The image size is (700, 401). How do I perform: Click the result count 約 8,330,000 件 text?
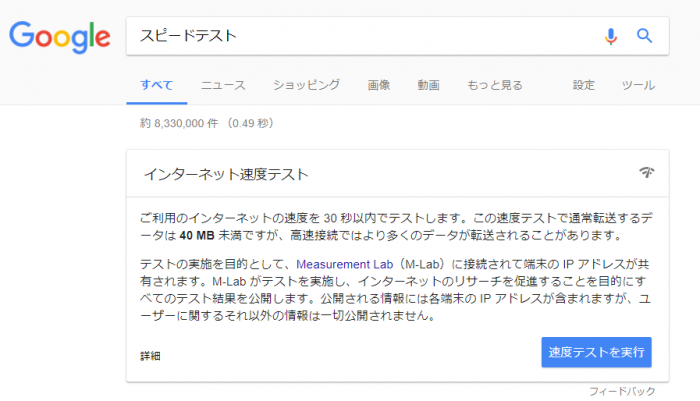tap(179, 123)
